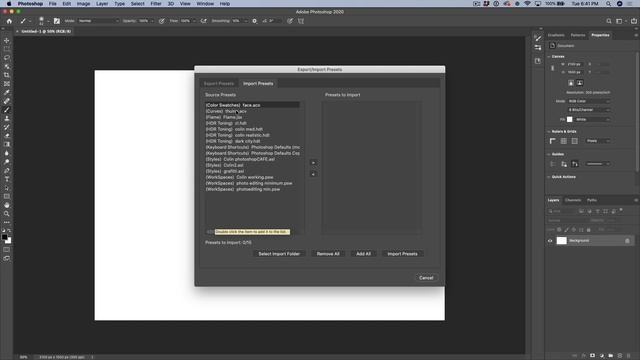The image size is (640, 360).
Task: Click the add arrow between preset lists
Action: (313, 163)
